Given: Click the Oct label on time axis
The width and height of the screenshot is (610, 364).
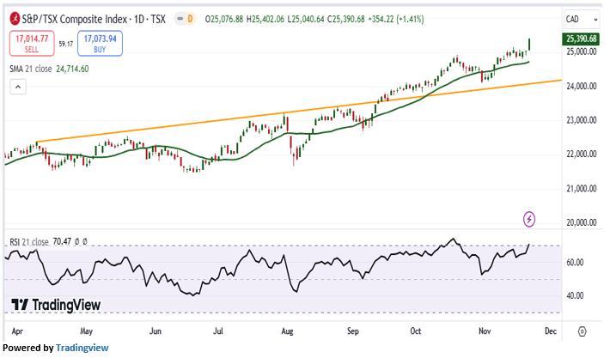Looking at the screenshot, I should coord(417,330).
